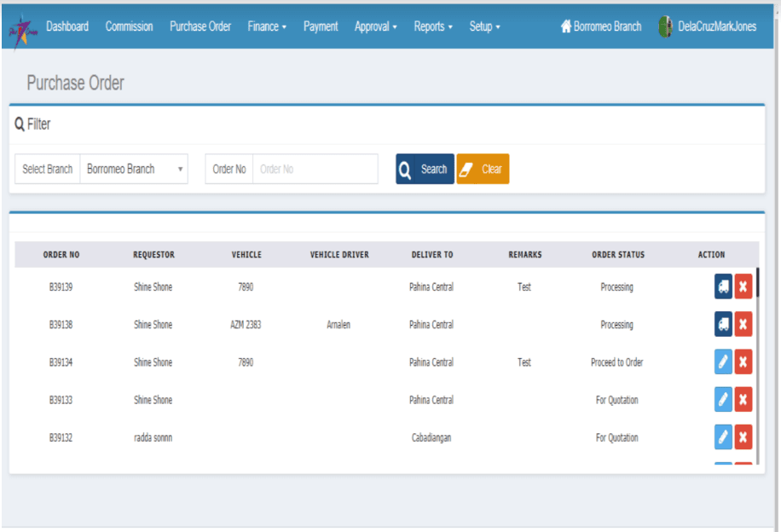Focus the Order No input field

pos(315,169)
